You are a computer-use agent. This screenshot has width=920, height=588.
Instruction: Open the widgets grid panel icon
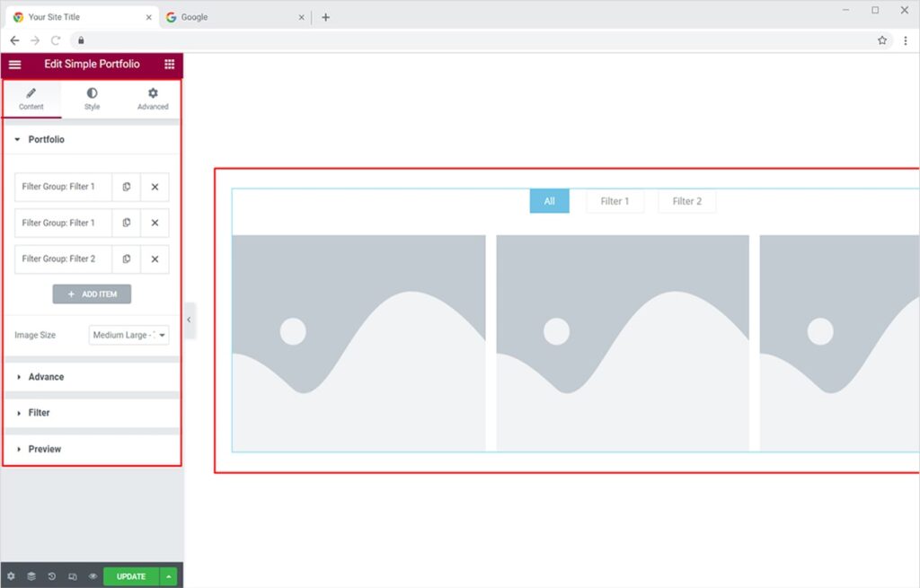pyautogui.click(x=170, y=65)
